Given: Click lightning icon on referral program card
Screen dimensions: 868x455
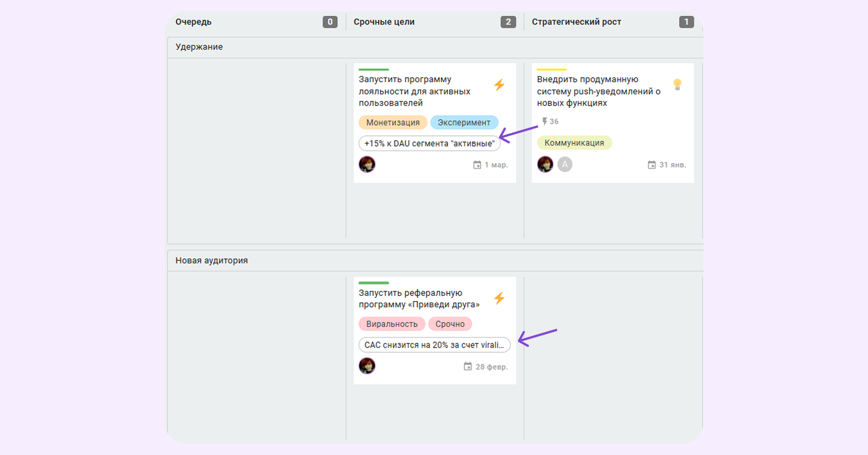Looking at the screenshot, I should click(x=499, y=298).
